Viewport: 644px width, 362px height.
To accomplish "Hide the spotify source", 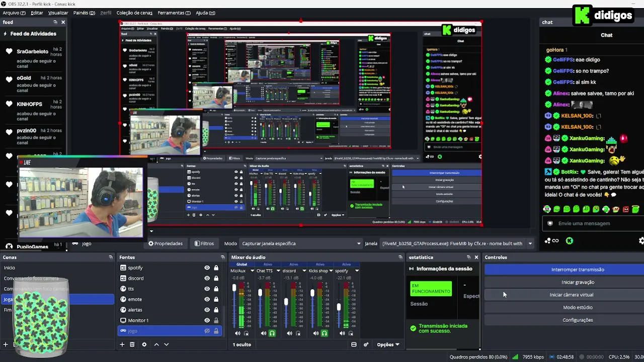I will coord(207,267).
